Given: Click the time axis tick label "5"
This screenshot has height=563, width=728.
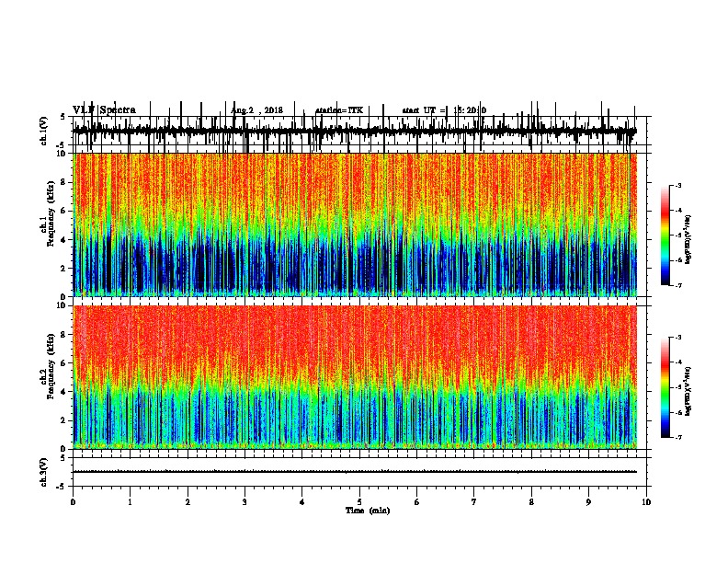Looking at the screenshot, I should click(359, 502).
